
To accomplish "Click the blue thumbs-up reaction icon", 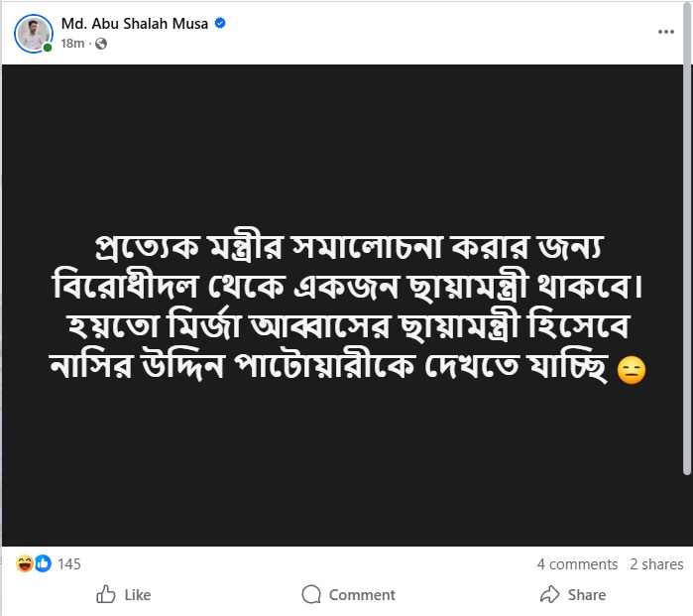I will (43, 563).
